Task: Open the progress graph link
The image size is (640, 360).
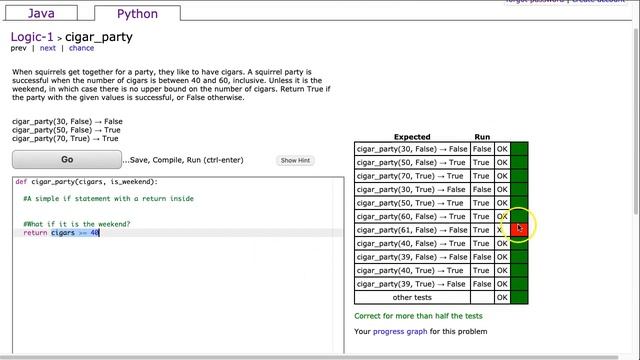Action: coord(400,331)
